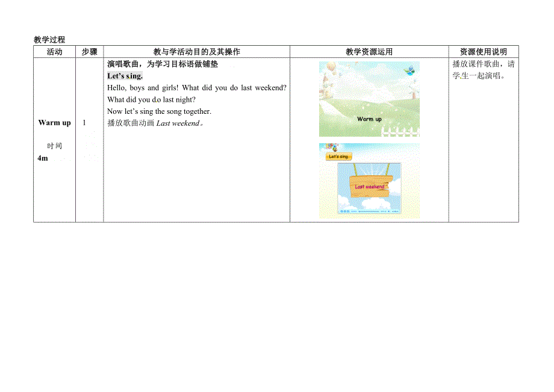Click the highlighted Let's sing. text

point(125,76)
